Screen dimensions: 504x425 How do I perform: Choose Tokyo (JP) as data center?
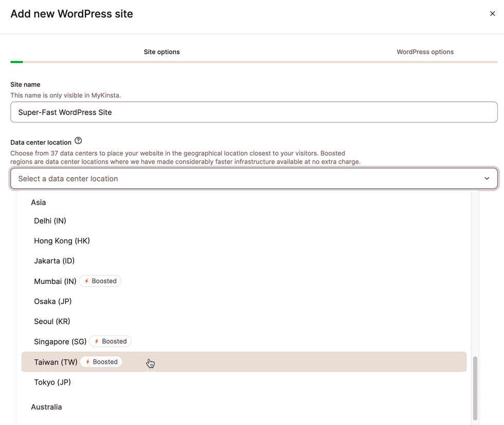tap(52, 382)
